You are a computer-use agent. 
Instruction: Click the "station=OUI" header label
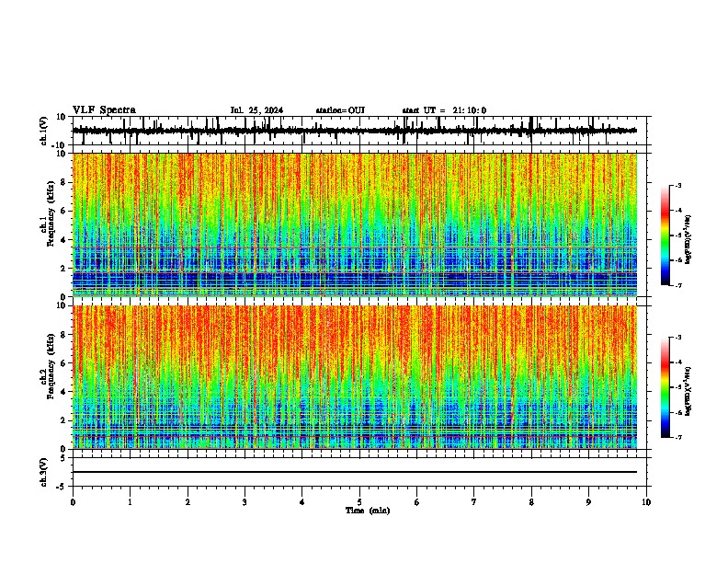340,110
